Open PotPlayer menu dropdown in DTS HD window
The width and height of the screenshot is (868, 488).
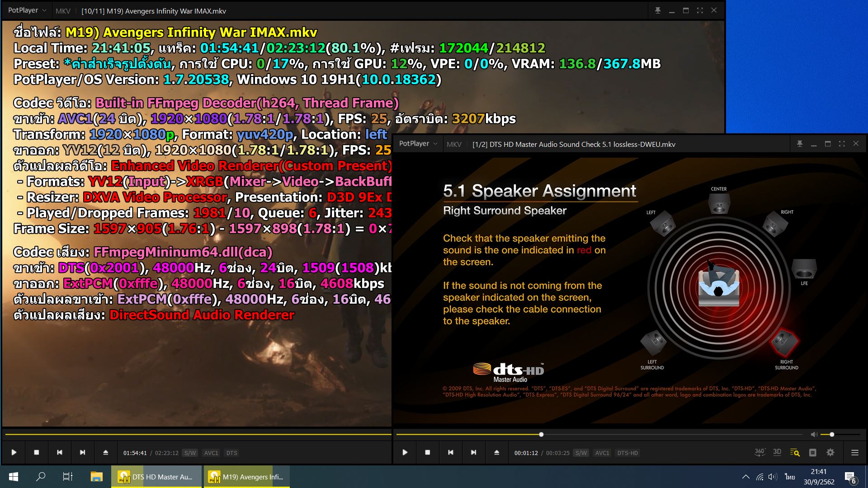click(x=418, y=144)
